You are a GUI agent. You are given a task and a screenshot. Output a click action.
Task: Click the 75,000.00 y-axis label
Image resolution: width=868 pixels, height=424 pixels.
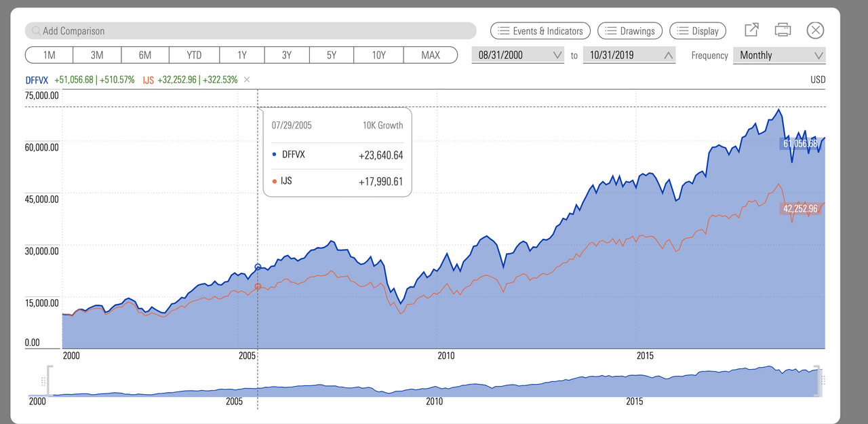[x=42, y=95]
